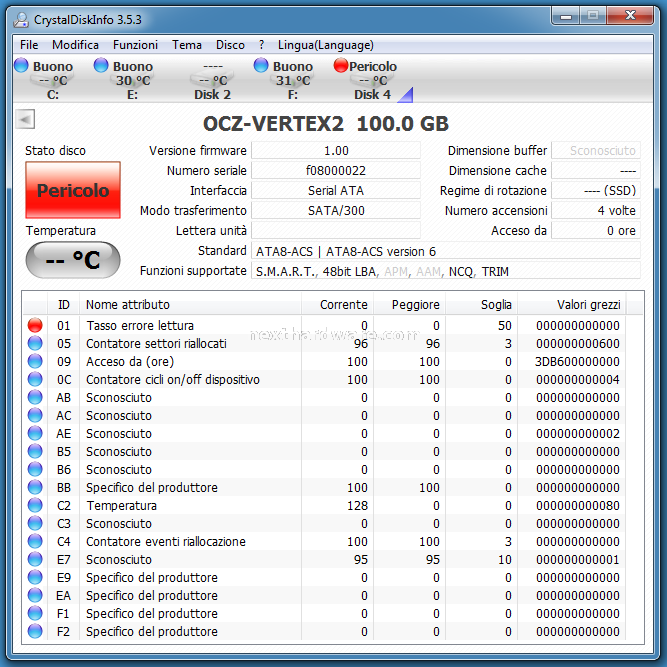Click blue status icon for attribute AE
Viewport: 667px width, 667px height.
(35, 433)
